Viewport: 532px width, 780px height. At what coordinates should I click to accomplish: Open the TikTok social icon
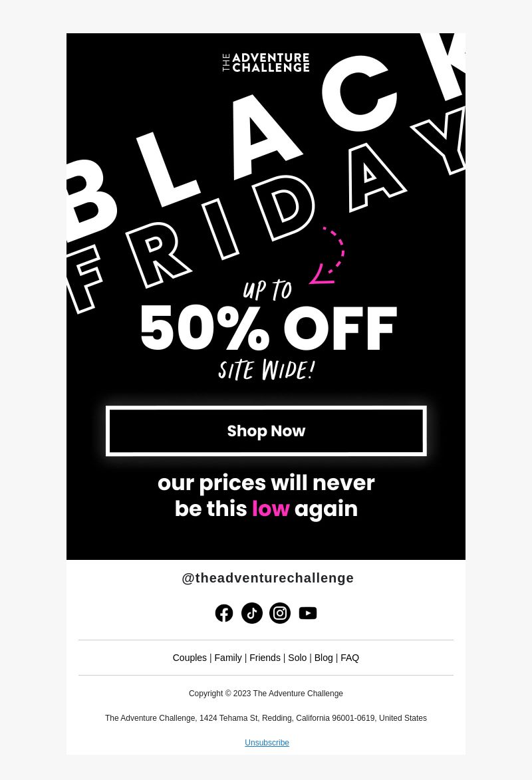pyautogui.click(x=252, y=613)
